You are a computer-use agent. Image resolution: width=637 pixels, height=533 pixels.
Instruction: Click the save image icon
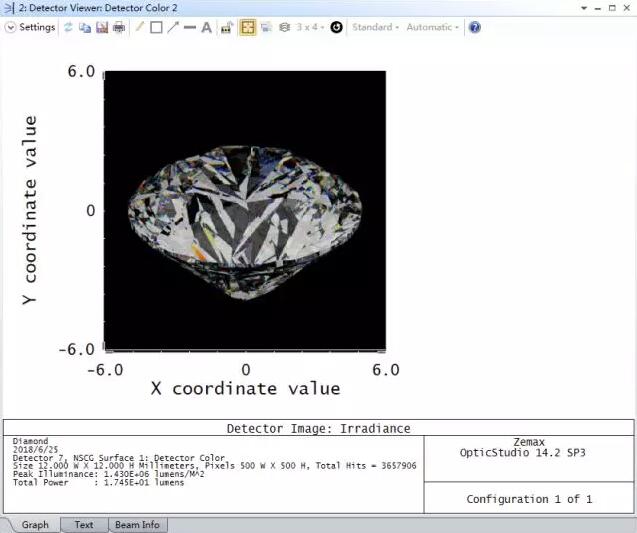(102, 27)
